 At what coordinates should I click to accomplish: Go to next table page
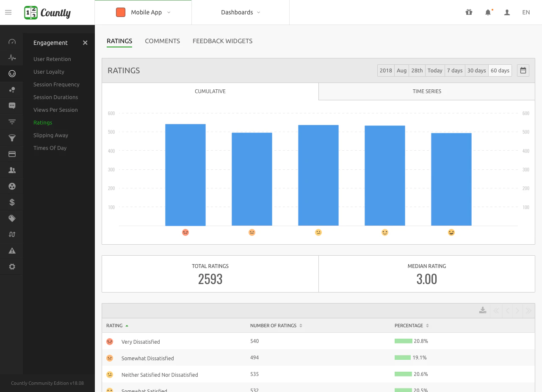point(517,311)
